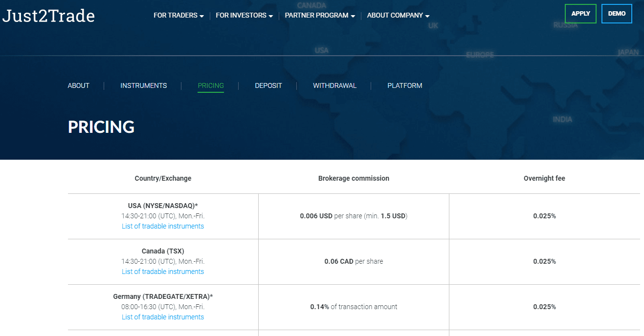The image size is (644, 336).
Task: Click the Canada (TSX) exchange name
Action: 163,251
